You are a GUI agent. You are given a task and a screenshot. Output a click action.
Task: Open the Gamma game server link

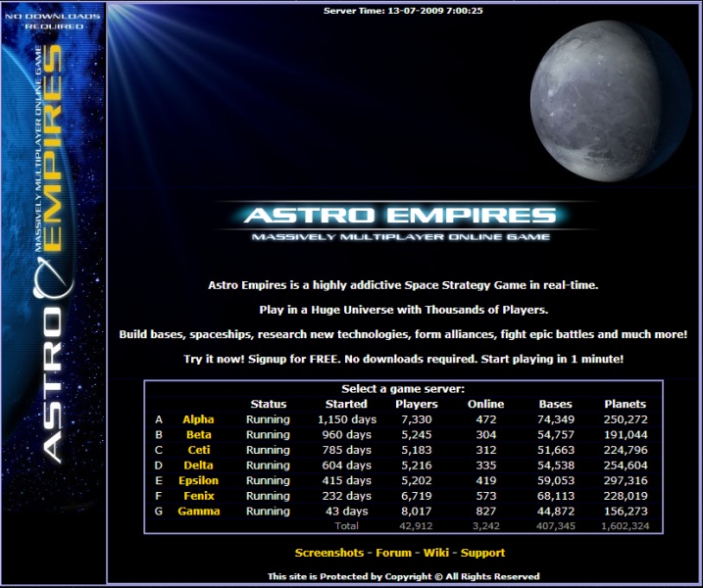(x=199, y=511)
